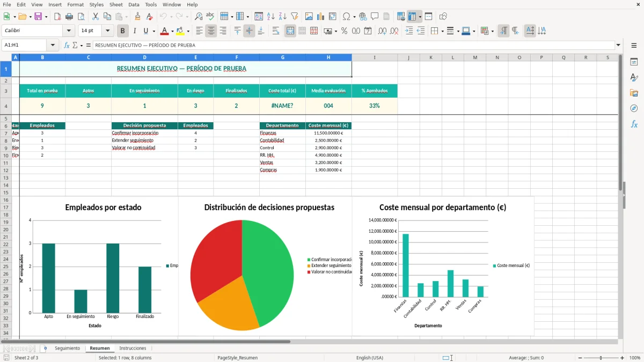The height and width of the screenshot is (362, 644).
Task: Click the Export as PDF icon
Action: 57,17
